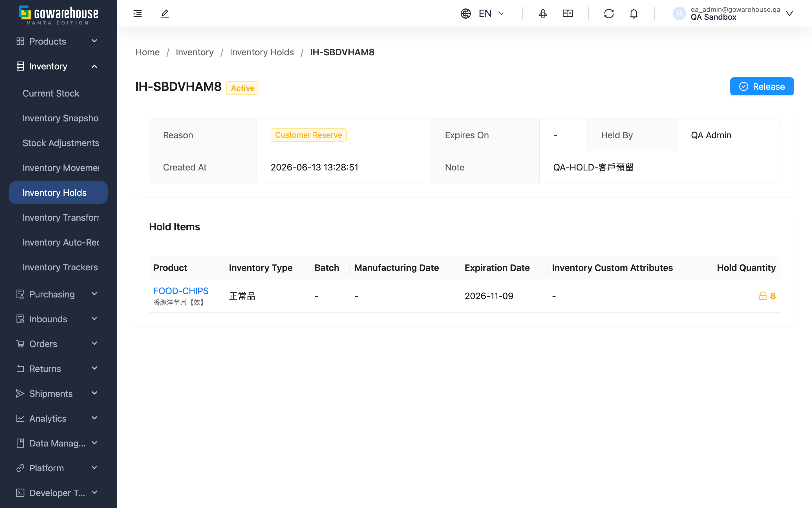This screenshot has height=508, width=812.
Task: Go to Inventory Holds breadcrumb
Action: tap(262, 52)
